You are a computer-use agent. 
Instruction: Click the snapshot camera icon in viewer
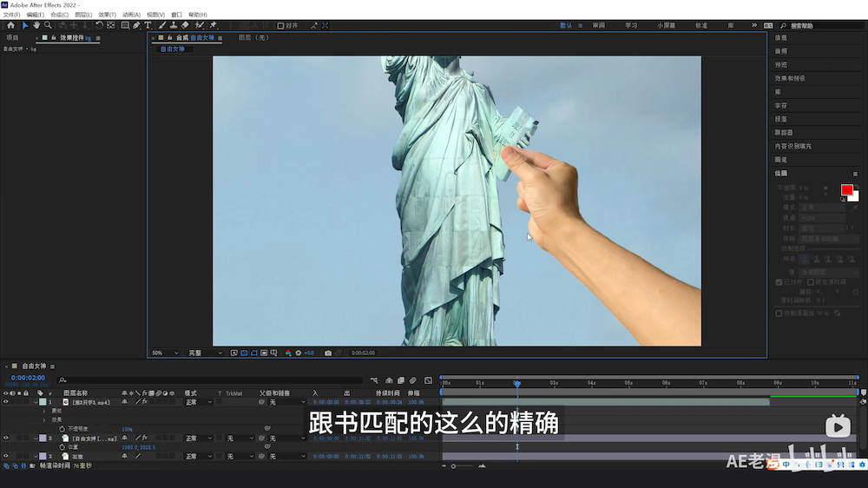(328, 353)
